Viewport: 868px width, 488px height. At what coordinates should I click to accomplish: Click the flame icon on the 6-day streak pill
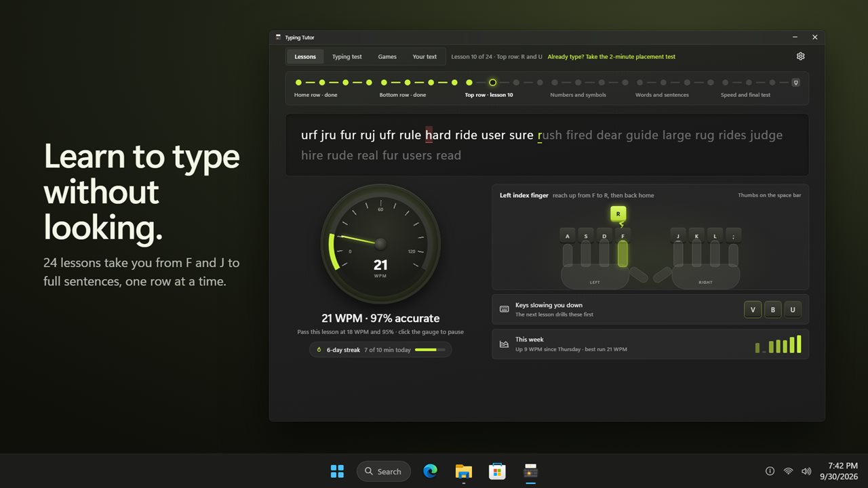[x=319, y=350]
